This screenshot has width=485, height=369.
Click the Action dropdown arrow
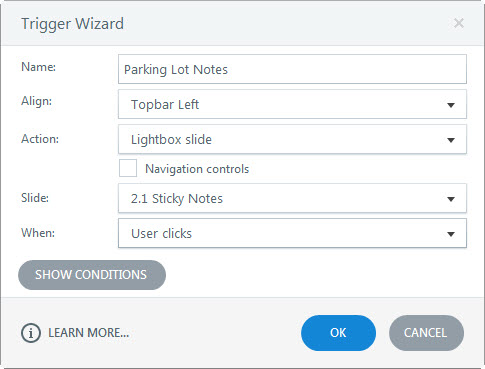click(451, 140)
